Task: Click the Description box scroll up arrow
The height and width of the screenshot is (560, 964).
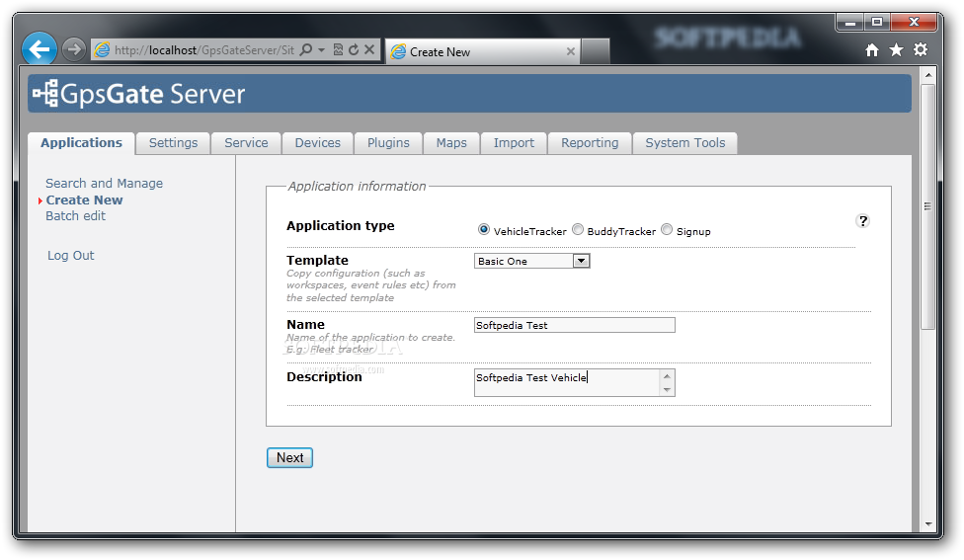Action: pyautogui.click(x=667, y=376)
